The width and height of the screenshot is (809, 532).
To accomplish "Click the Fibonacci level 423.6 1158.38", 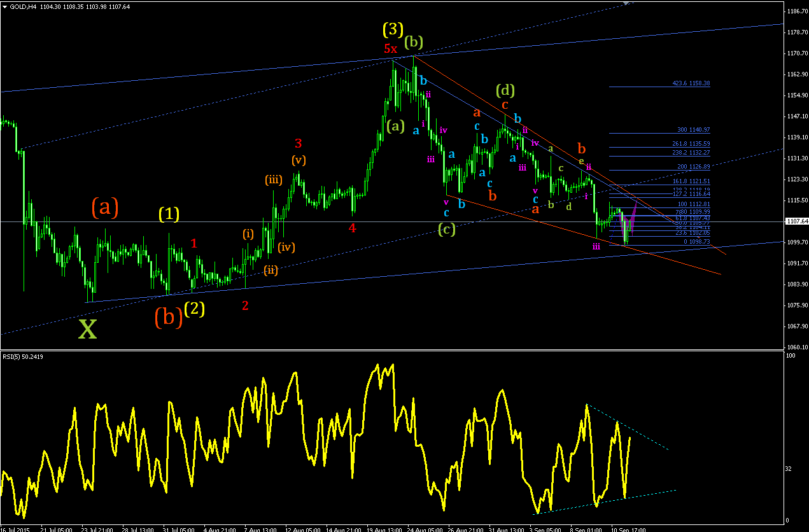I will click(691, 83).
